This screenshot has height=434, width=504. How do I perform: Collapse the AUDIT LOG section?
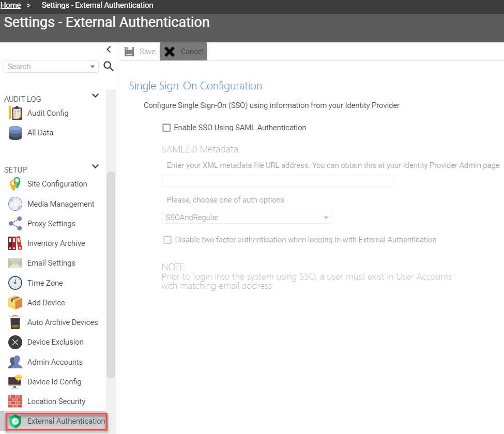pyautogui.click(x=95, y=96)
